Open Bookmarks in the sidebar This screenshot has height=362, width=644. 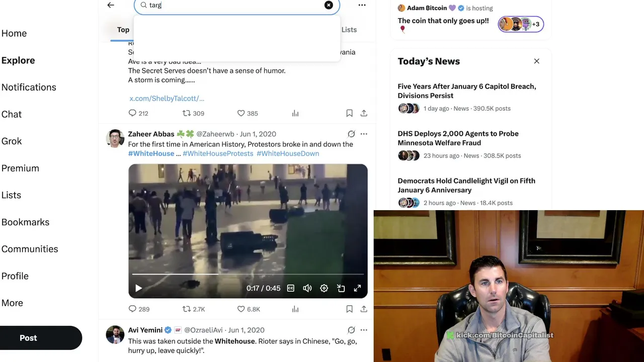(25, 222)
